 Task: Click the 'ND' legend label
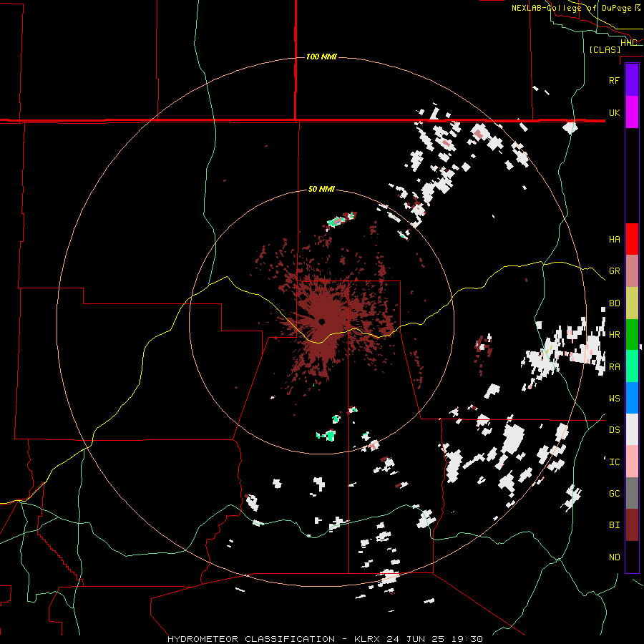(614, 557)
